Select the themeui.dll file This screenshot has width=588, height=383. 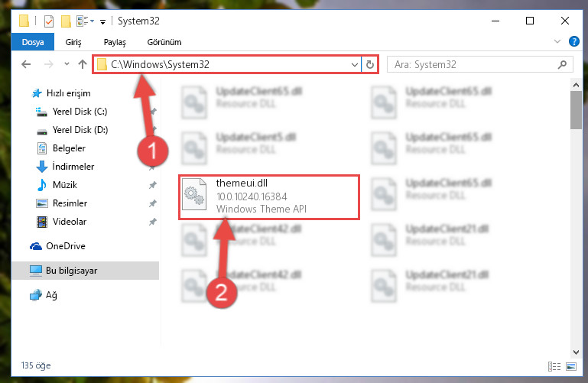coord(269,196)
